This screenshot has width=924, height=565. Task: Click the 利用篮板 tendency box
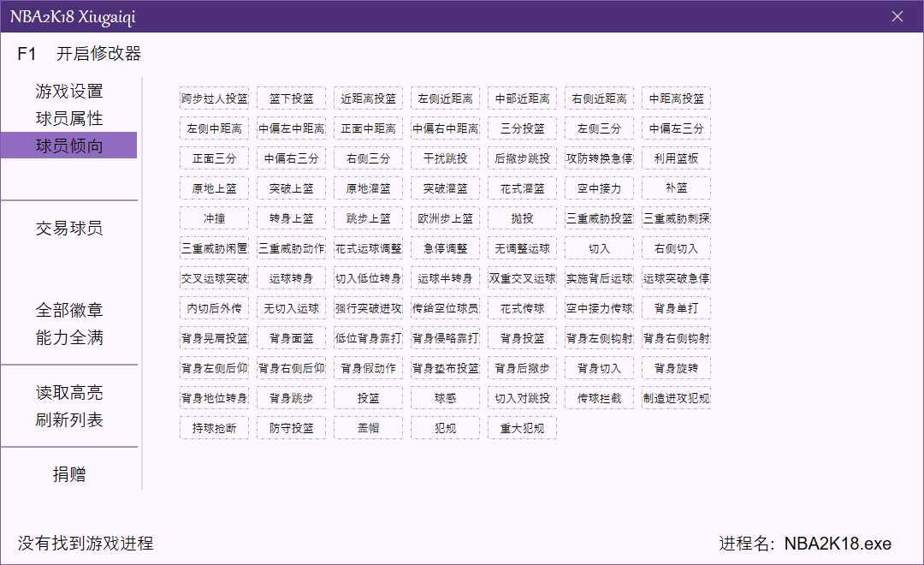[677, 158]
